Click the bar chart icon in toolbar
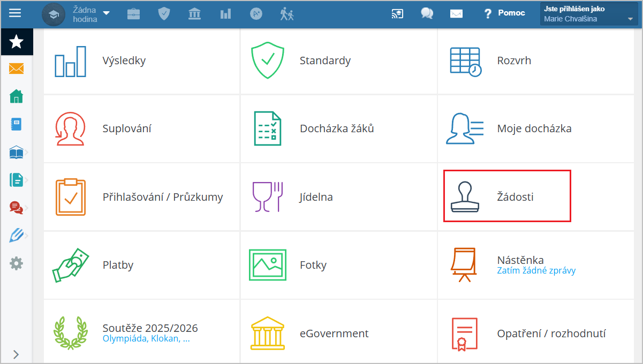 point(225,14)
